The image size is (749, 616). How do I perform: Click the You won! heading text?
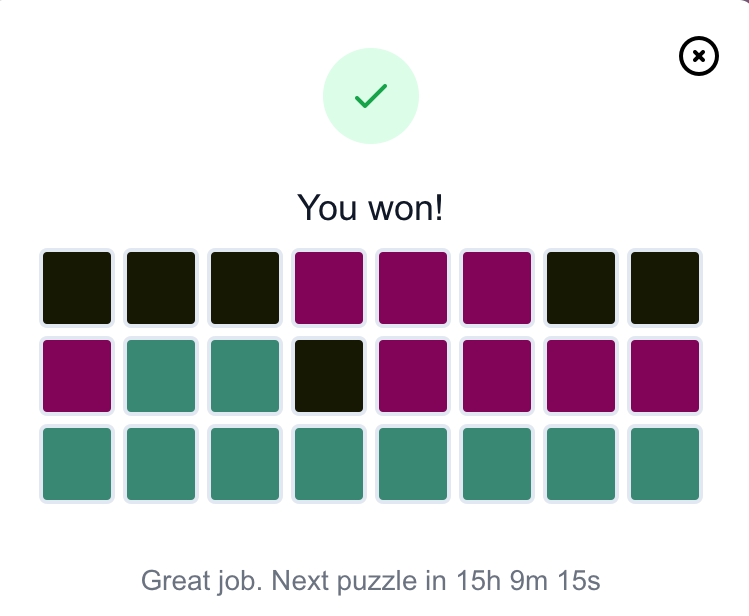(x=370, y=208)
